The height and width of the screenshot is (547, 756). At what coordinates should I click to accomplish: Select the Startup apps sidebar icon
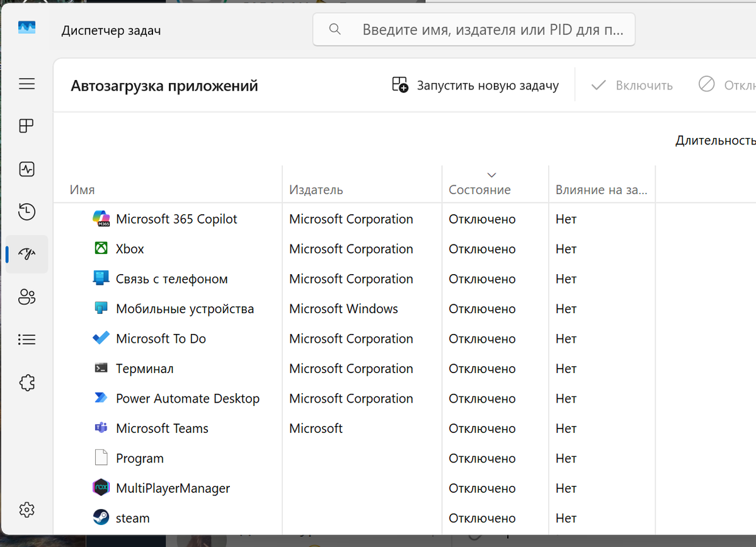click(x=26, y=254)
